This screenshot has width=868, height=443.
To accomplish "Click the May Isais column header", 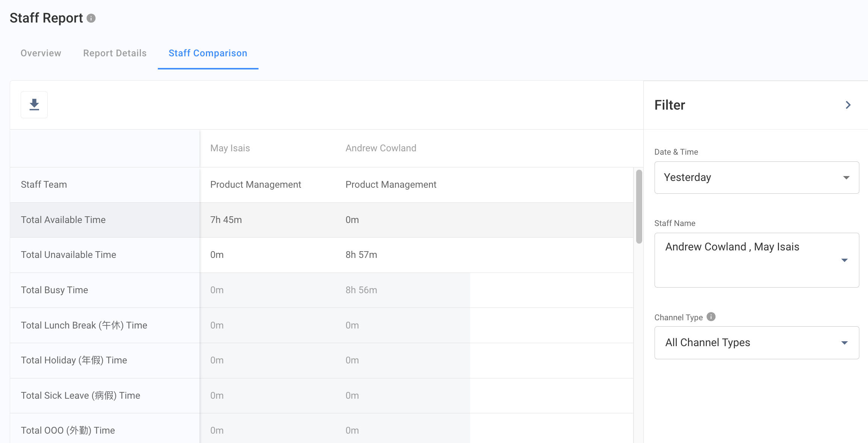I will click(230, 148).
